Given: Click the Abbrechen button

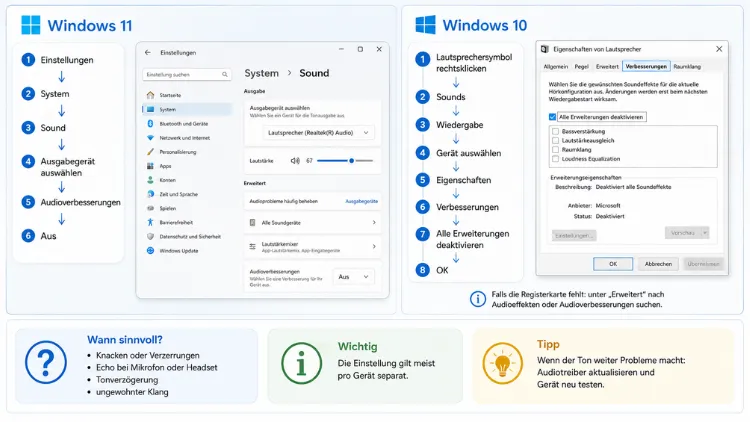Looking at the screenshot, I should click(658, 264).
